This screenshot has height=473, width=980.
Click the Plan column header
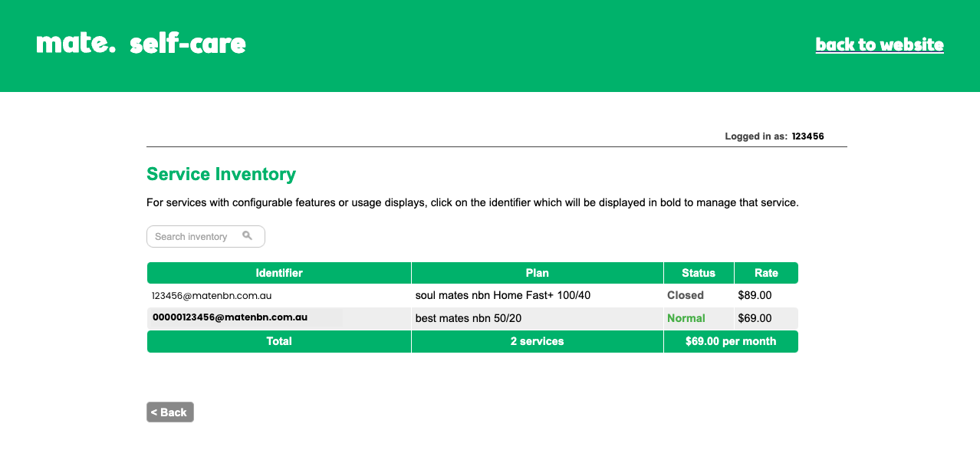537,273
